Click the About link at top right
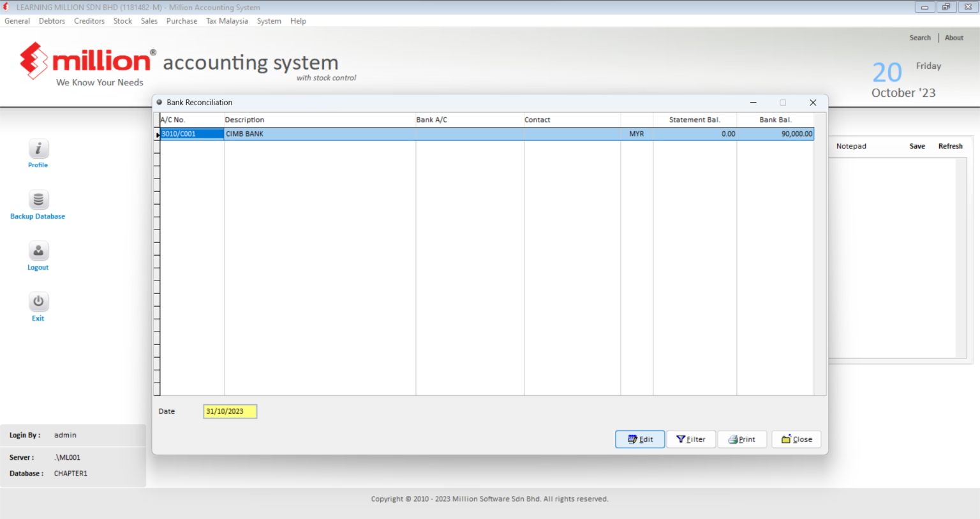Viewport: 980px width, 519px height. (x=954, y=38)
